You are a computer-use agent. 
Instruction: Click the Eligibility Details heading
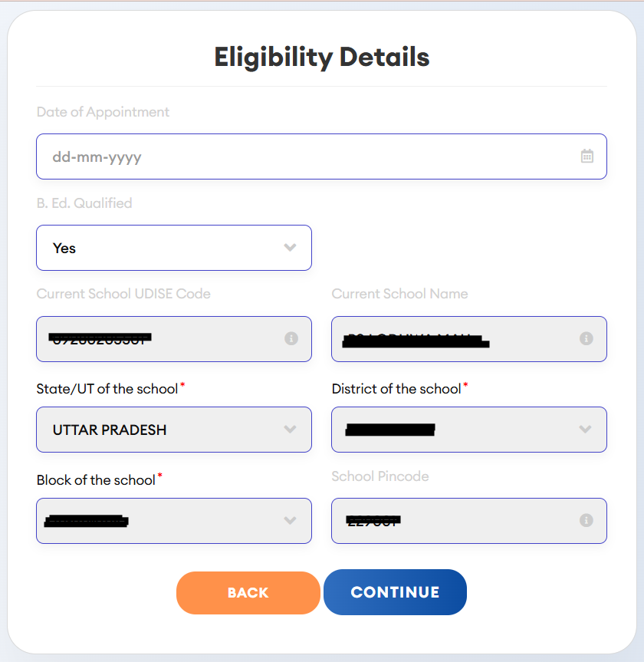pyautogui.click(x=322, y=58)
